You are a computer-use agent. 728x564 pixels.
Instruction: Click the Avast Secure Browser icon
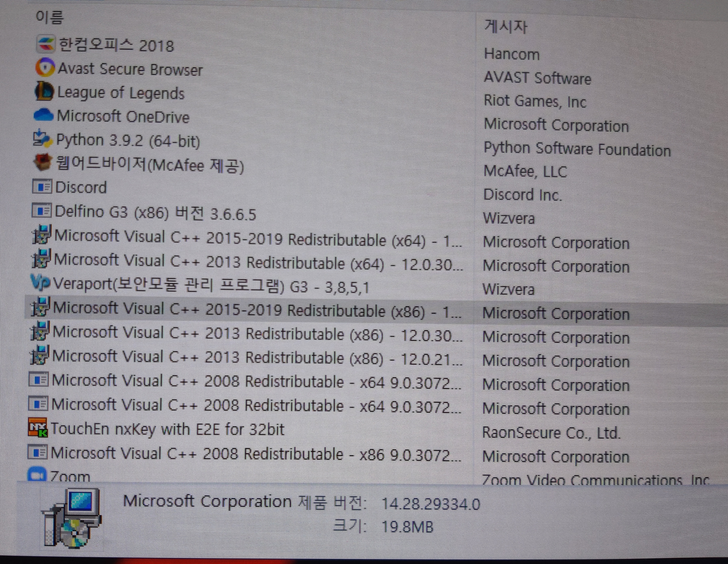point(45,68)
